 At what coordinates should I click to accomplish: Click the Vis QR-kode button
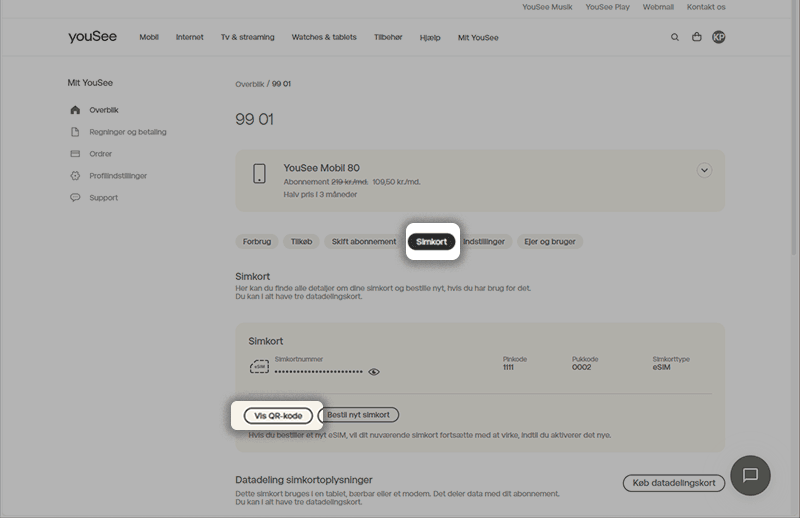[x=278, y=415]
